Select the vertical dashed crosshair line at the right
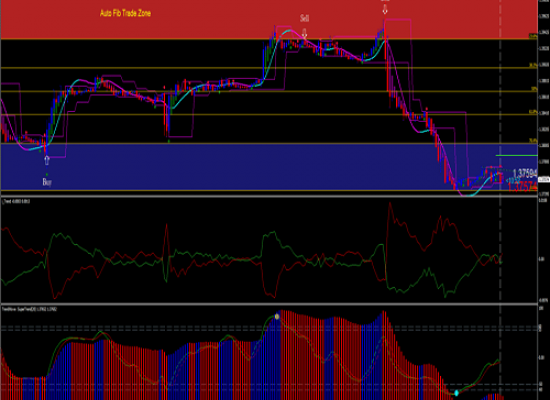The image size is (550, 400). 500,200
